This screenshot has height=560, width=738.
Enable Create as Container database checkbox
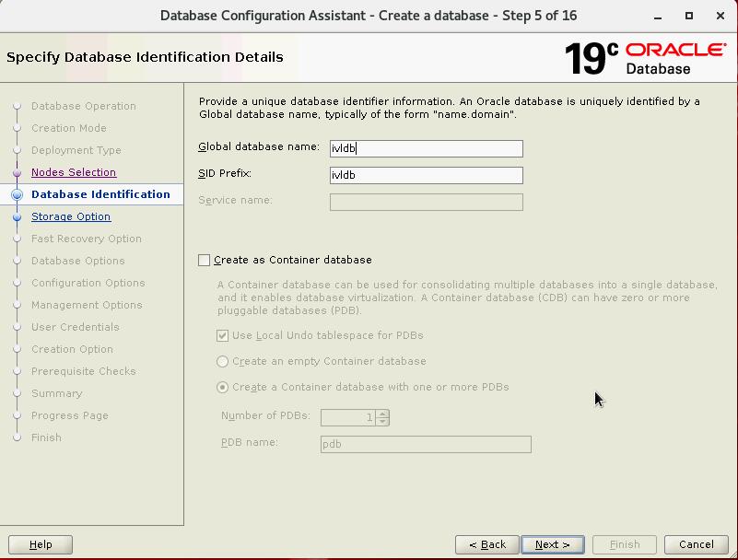point(205,261)
